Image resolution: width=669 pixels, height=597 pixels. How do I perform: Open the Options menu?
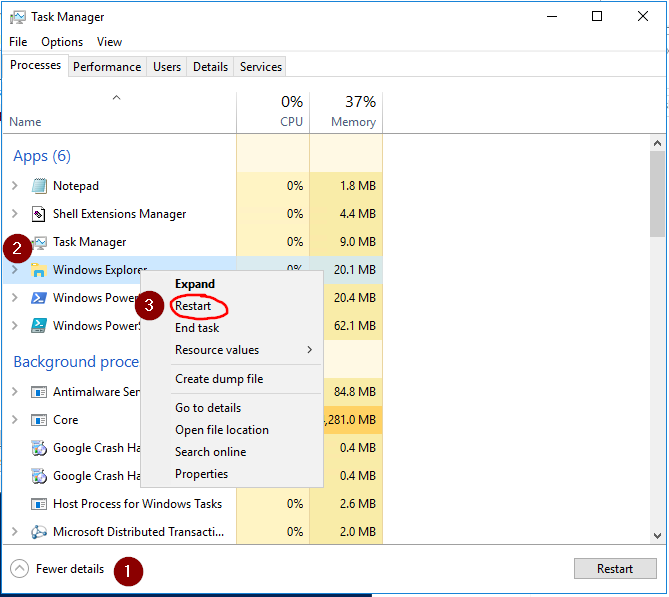pyautogui.click(x=62, y=42)
